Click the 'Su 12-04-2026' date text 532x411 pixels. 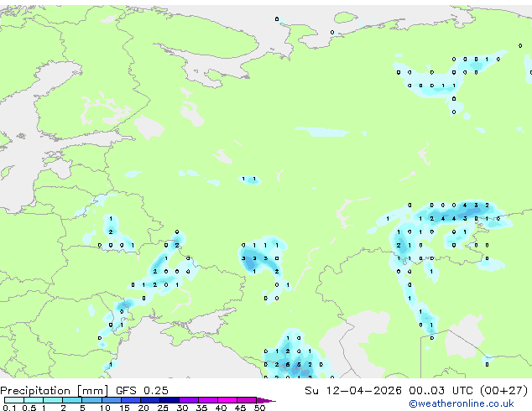353,390
